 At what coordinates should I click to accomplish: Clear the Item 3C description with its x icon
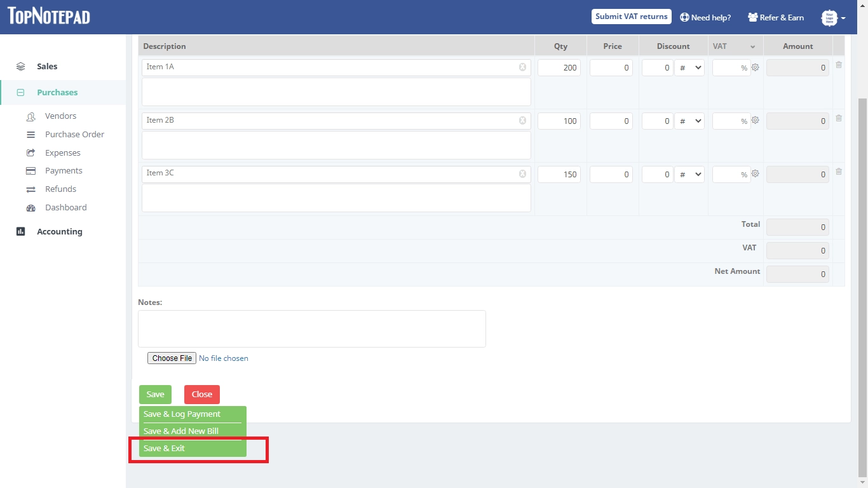[523, 173]
